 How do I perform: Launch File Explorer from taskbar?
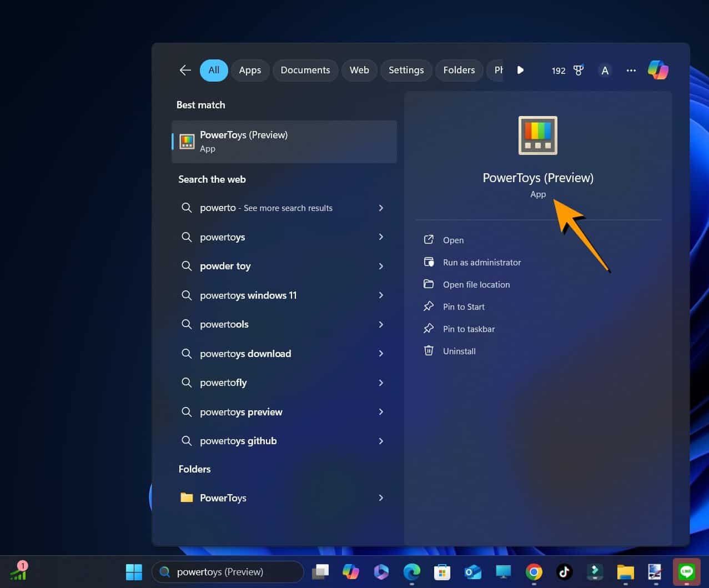tap(625, 572)
